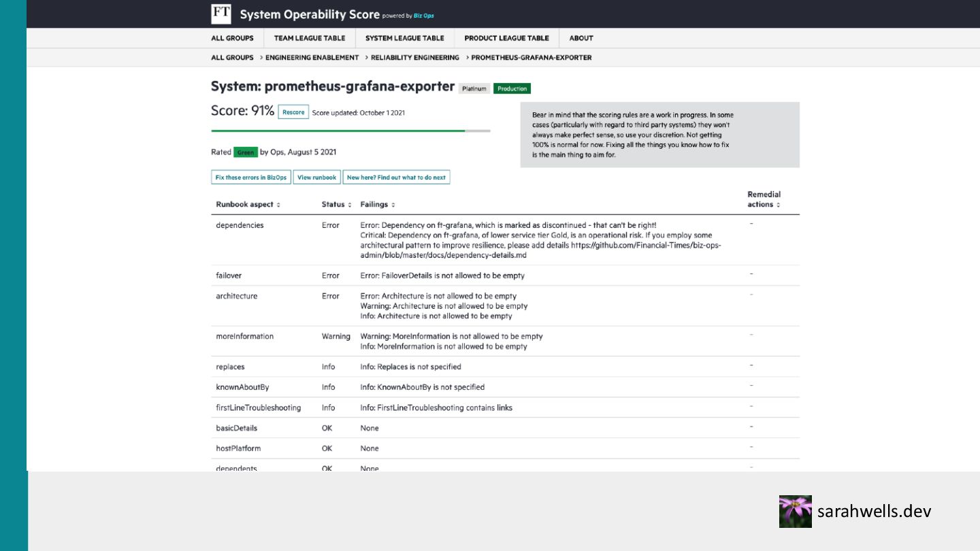Open the Team League Table tab

pos(309,38)
